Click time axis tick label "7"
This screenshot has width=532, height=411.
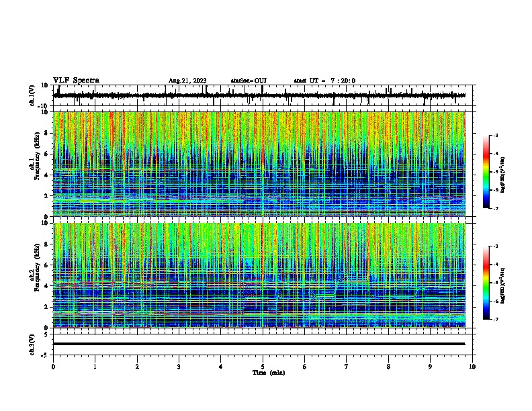coord(347,367)
